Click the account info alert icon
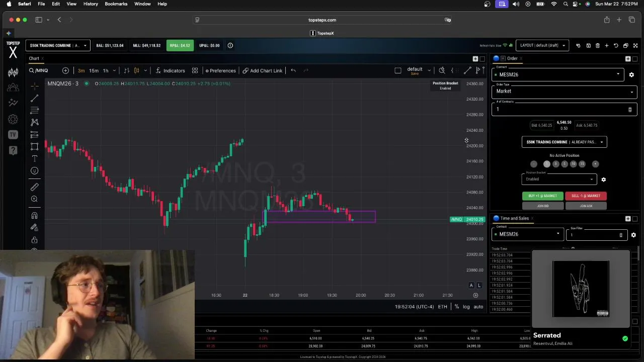 click(x=230, y=45)
